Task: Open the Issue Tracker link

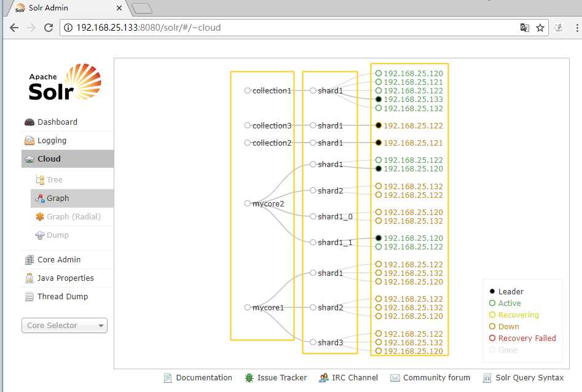Action: pyautogui.click(x=282, y=378)
